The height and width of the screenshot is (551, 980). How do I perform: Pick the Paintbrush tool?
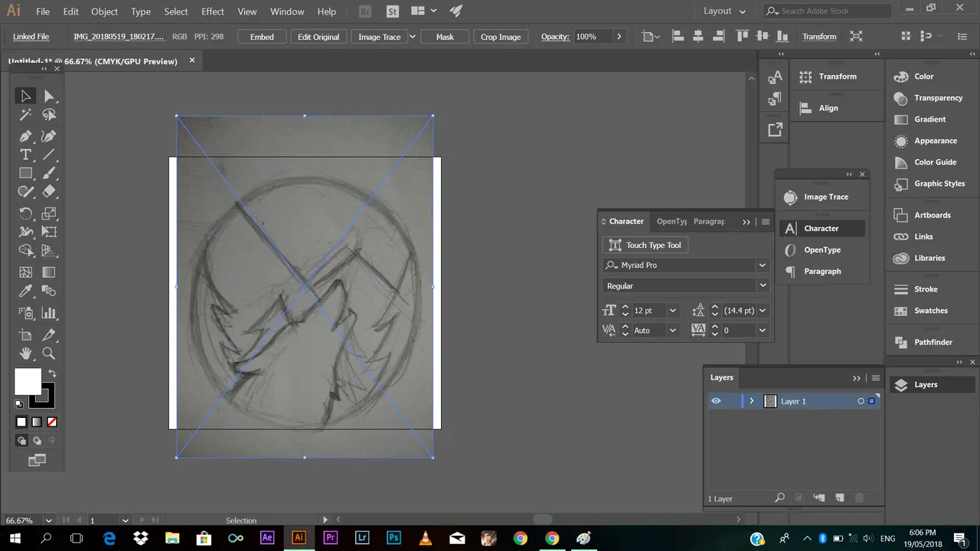(49, 174)
